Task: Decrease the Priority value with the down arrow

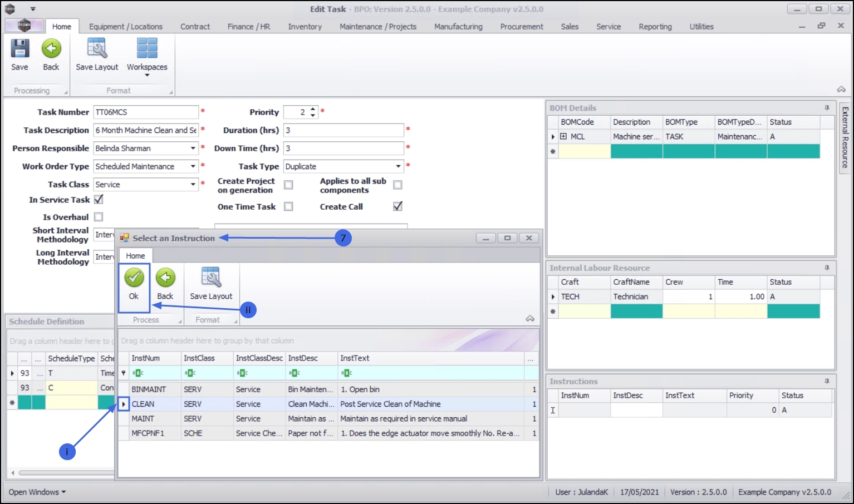Action: click(x=313, y=115)
